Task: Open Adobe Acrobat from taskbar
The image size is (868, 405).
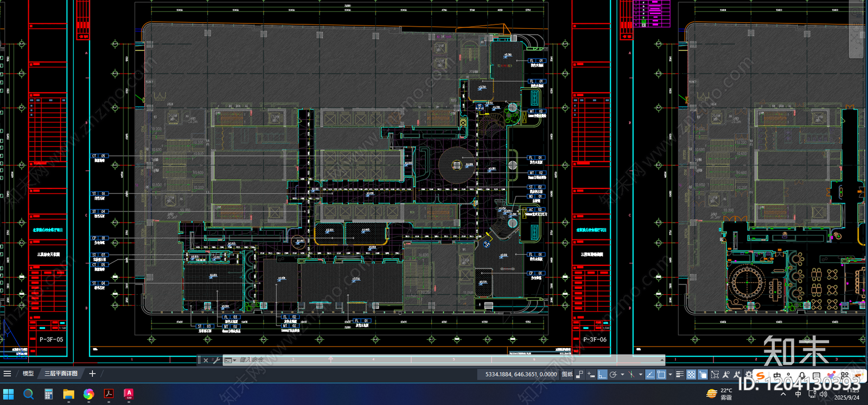Action: tap(108, 394)
